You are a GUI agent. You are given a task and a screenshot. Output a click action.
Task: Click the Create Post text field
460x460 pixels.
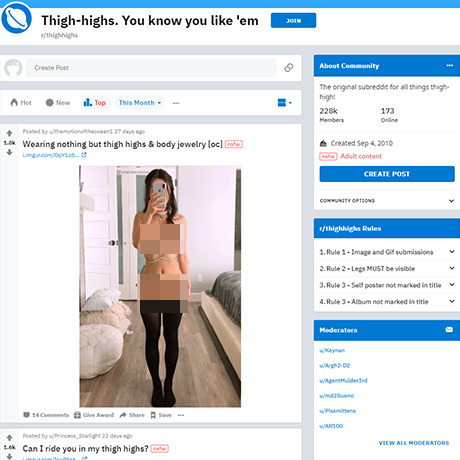(151, 68)
